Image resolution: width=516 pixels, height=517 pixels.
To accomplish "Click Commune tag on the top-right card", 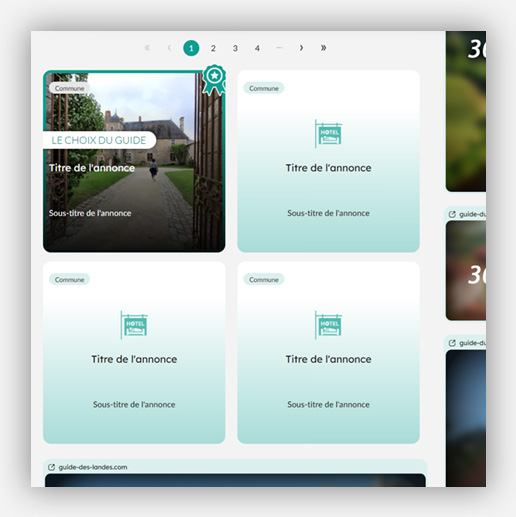I will pos(264,88).
